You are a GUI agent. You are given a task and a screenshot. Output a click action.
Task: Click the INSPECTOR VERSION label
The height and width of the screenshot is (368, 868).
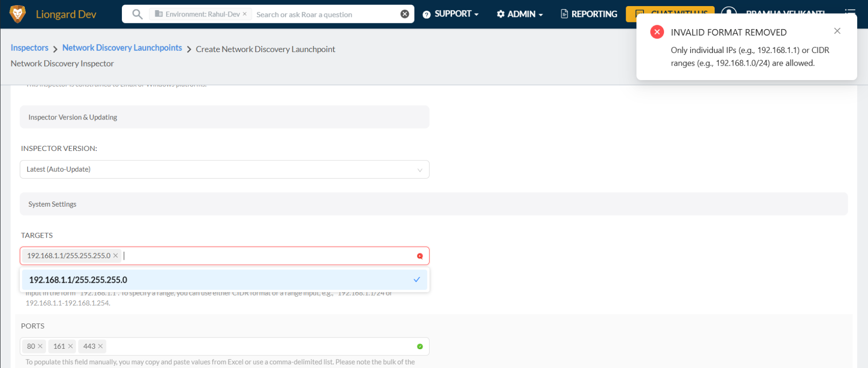(x=59, y=148)
